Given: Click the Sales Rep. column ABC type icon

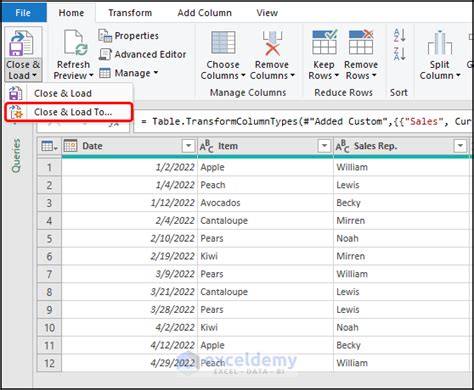Looking at the screenshot, I should coord(342,146).
